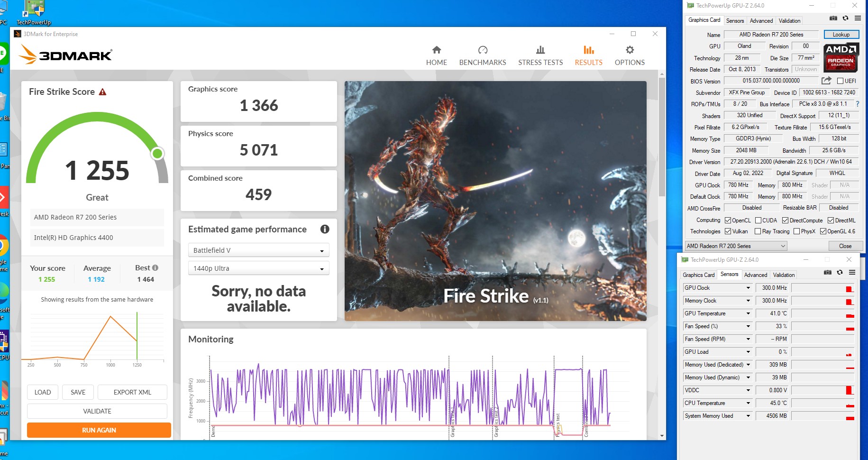
Task: Show info icon next to Best score
Action: pos(155,268)
